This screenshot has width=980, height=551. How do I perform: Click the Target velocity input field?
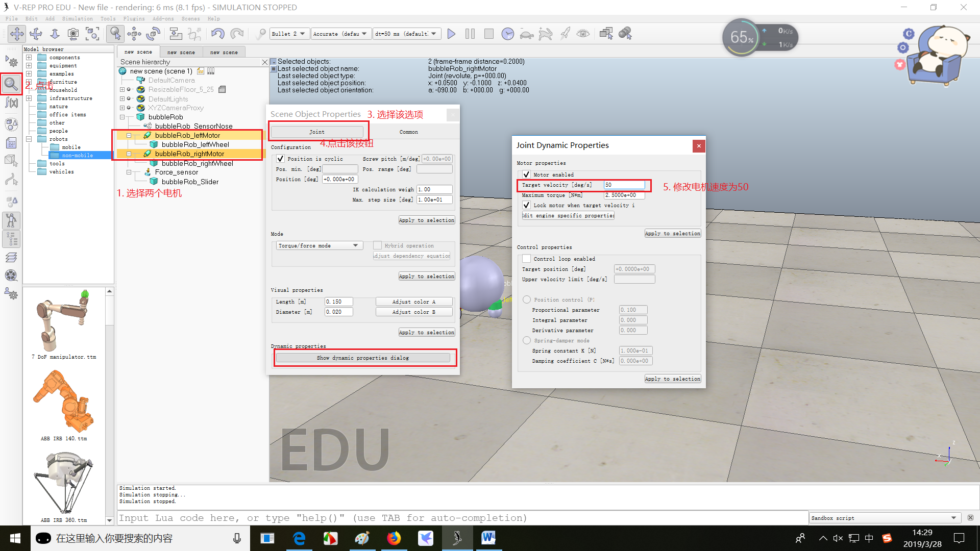click(624, 185)
